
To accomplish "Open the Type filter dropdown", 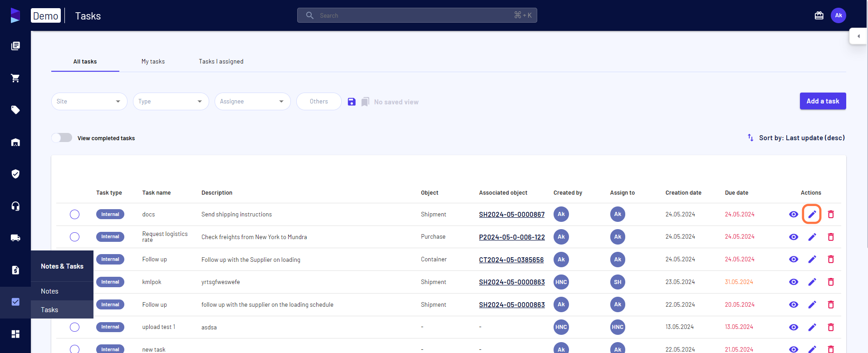I will 171,101.
